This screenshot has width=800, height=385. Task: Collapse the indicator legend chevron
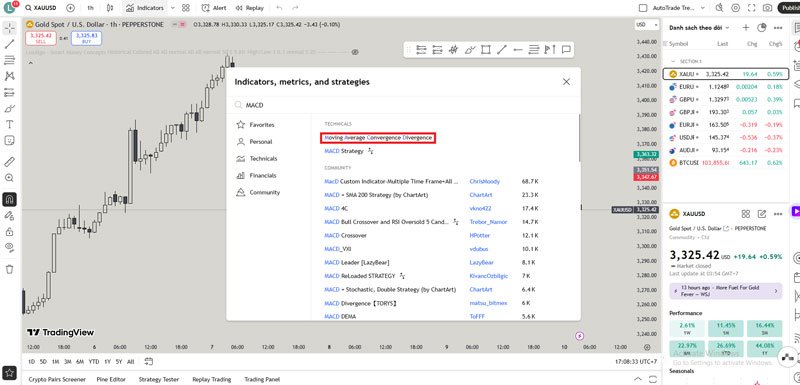[30, 63]
